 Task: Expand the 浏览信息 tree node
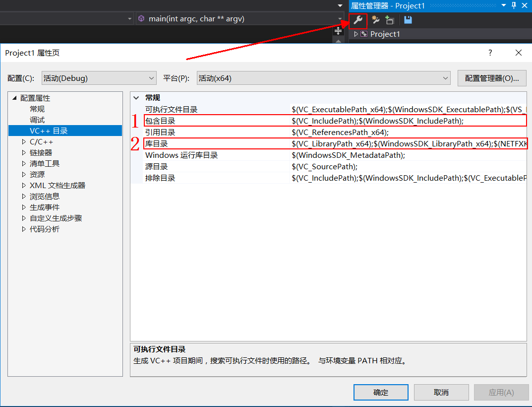coord(24,197)
